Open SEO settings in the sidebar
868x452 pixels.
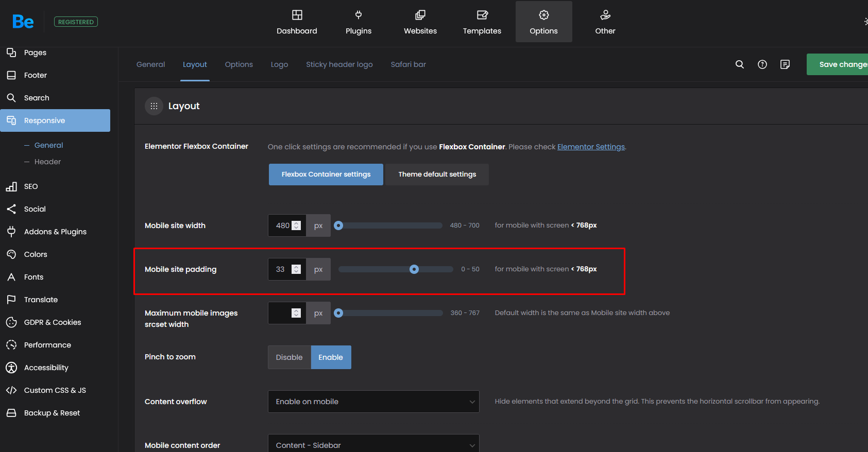pos(55,186)
